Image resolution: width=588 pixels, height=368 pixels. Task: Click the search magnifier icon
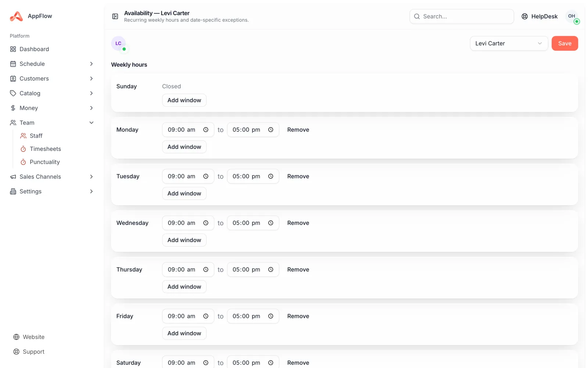click(x=417, y=16)
